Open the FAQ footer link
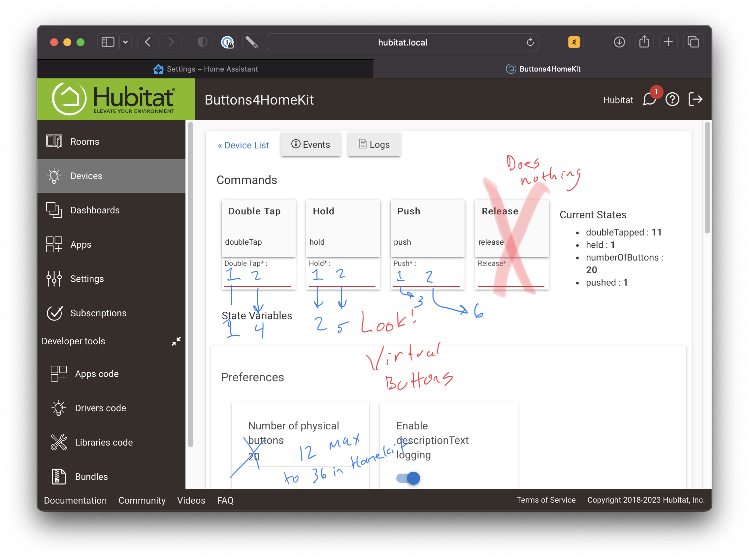749x560 pixels. (225, 500)
